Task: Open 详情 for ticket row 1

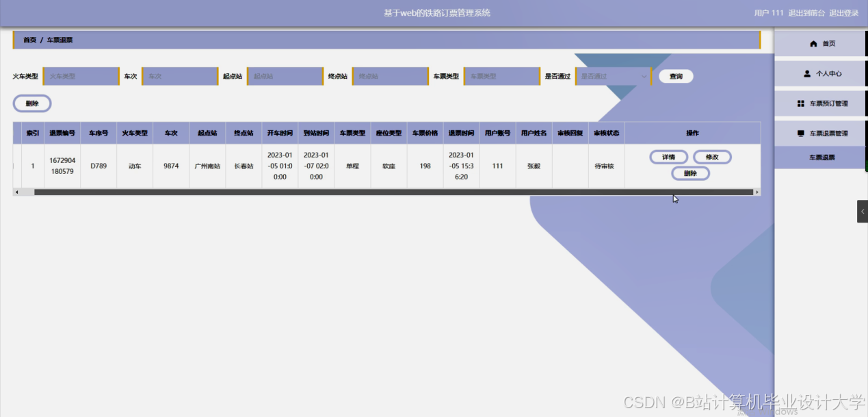Action: click(668, 157)
